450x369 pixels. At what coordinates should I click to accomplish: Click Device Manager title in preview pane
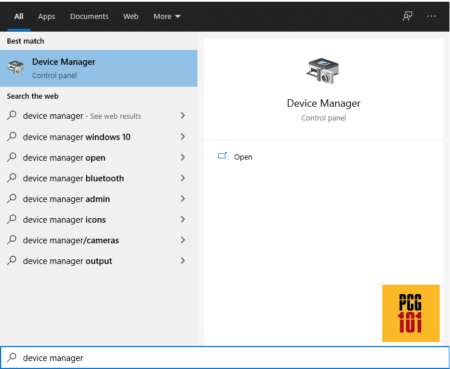pos(323,103)
